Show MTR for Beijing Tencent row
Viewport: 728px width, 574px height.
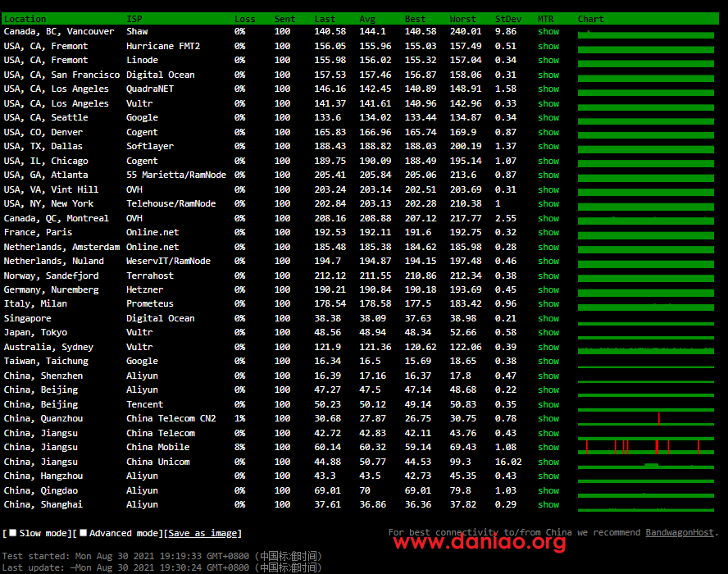point(548,405)
